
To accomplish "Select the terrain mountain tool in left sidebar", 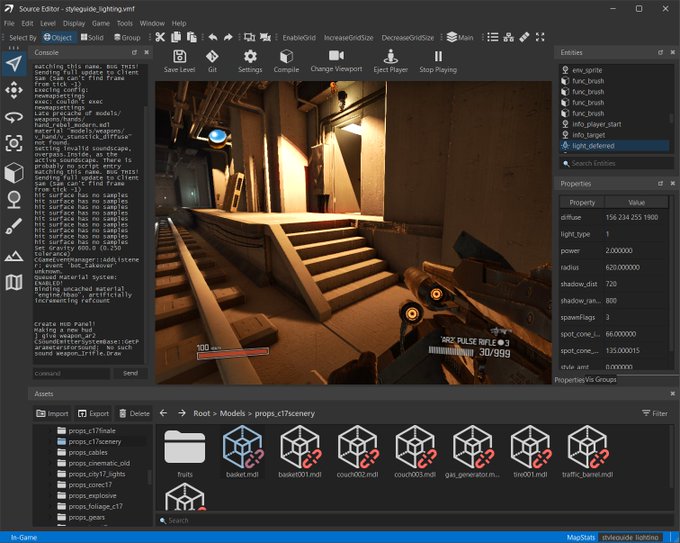I will tap(14, 256).
